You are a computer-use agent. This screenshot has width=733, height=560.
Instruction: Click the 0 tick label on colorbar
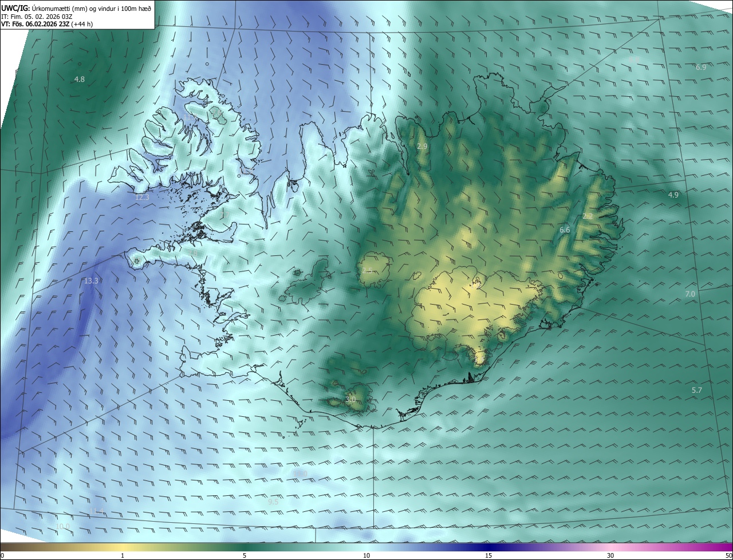(2, 555)
